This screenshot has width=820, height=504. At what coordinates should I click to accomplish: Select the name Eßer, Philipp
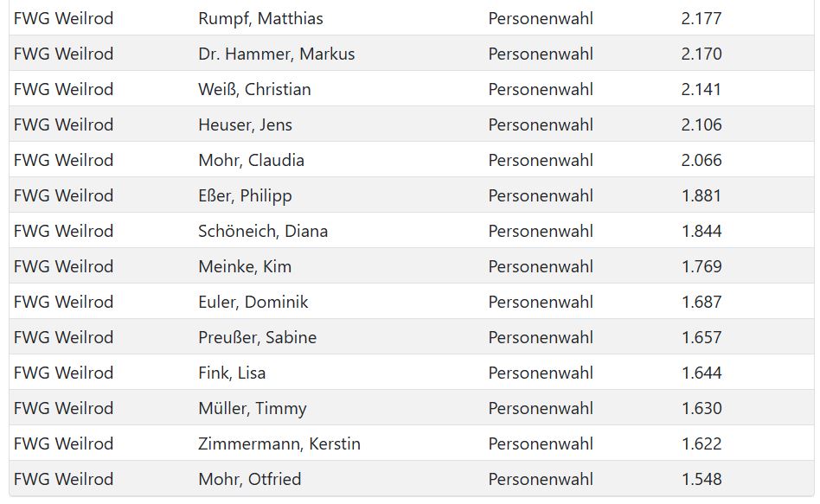point(245,195)
